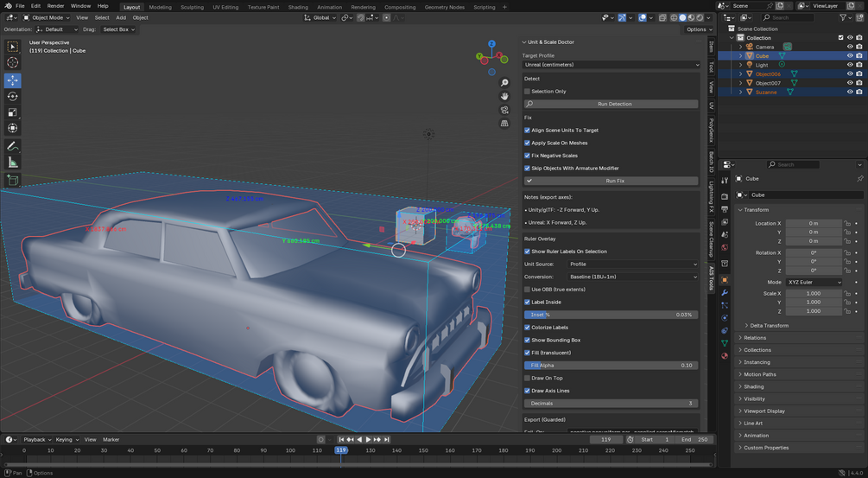
Task: Click the Add Cube tool icon
Action: tap(12, 181)
